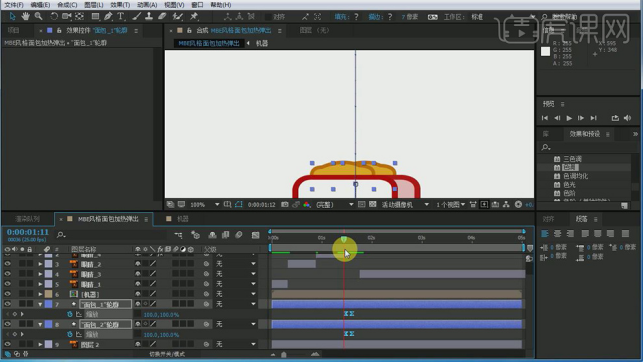This screenshot has width=644, height=362.
Task: Toggle the draft 3D icon in timeline
Action: tap(196, 235)
